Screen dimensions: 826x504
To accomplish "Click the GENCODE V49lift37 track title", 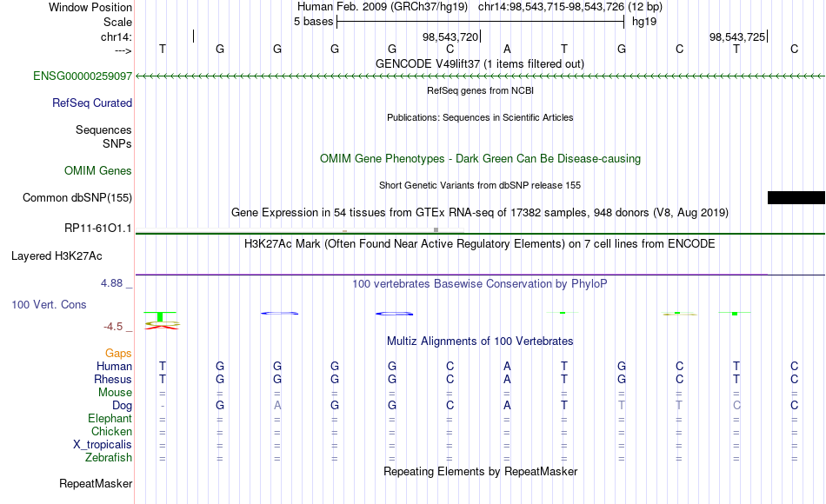I will 479,63.
